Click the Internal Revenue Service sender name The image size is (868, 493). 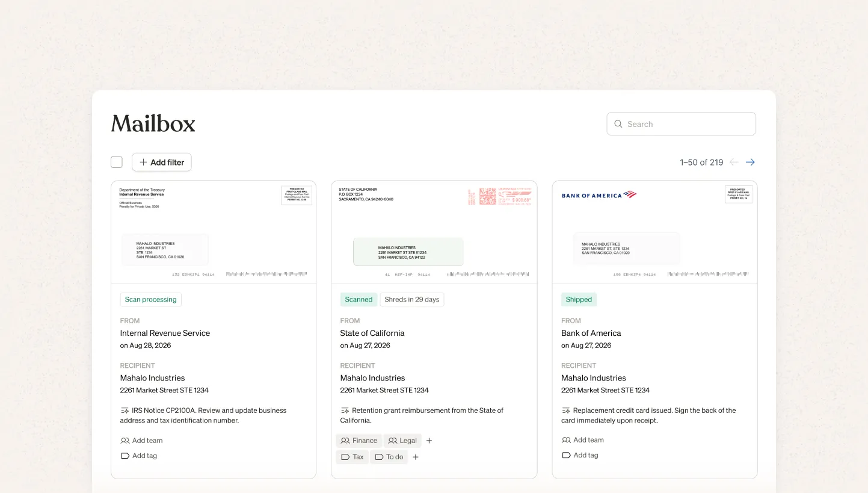click(165, 333)
